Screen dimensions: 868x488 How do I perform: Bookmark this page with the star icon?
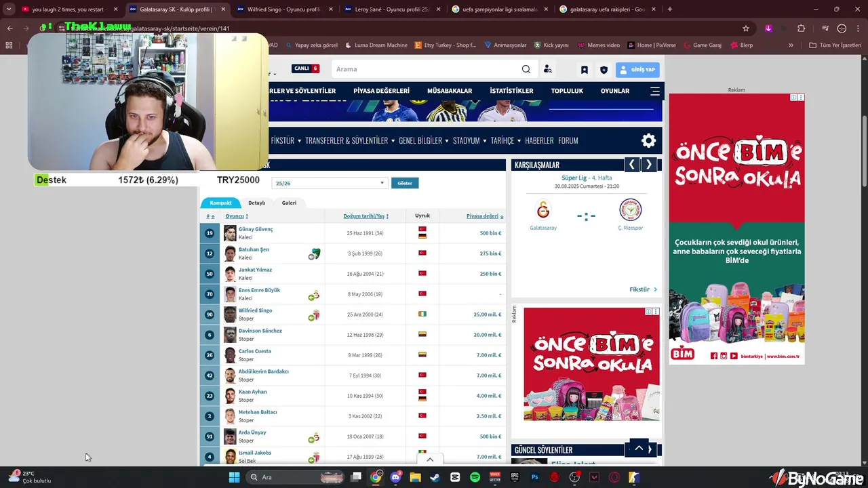746,28
